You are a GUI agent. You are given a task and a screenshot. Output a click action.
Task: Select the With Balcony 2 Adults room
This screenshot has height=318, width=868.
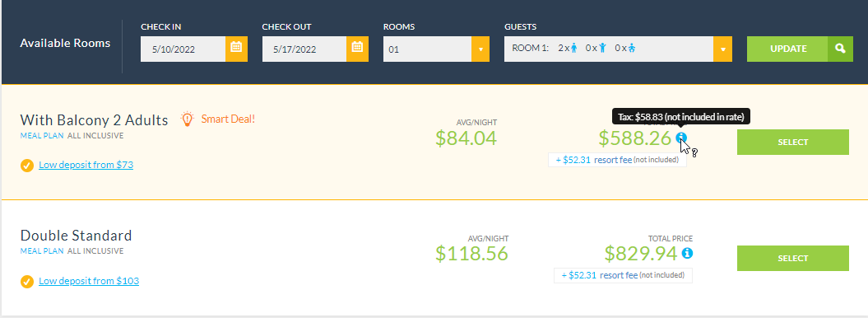[792, 143]
